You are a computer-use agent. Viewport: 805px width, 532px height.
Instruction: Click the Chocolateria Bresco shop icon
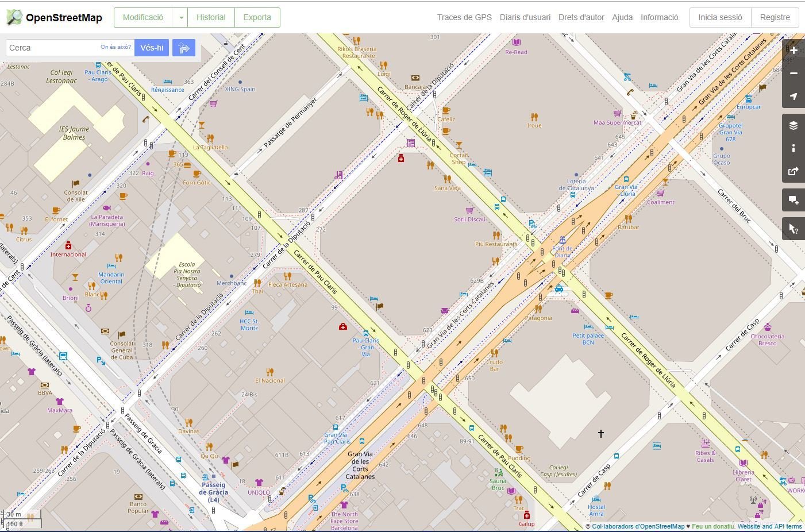click(768, 327)
